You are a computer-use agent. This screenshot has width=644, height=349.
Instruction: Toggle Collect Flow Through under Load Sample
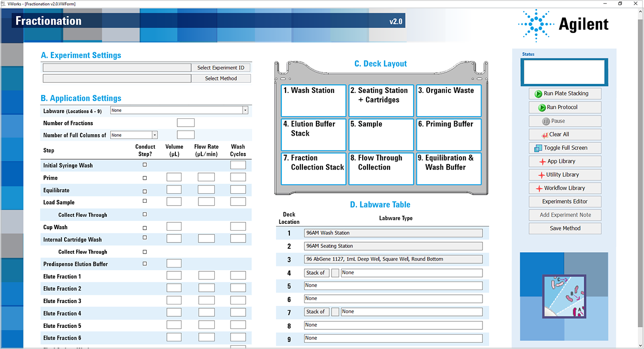pos(145,214)
